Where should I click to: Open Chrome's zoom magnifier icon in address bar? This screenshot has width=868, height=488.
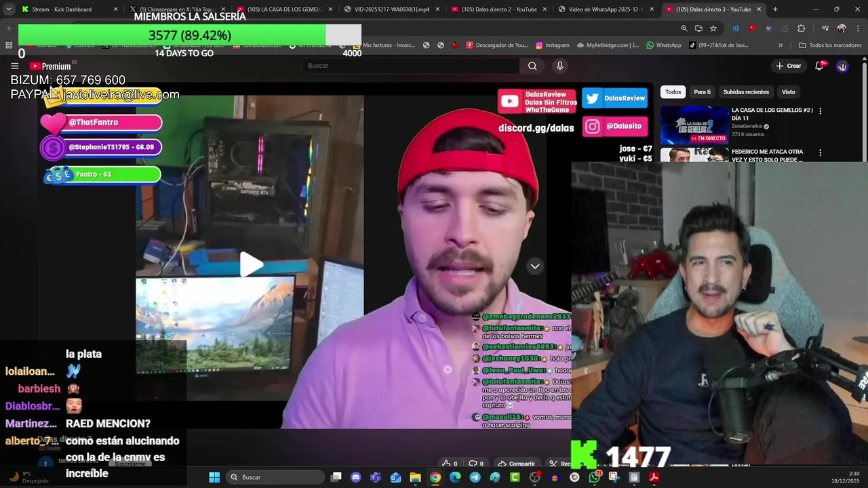pos(684,28)
